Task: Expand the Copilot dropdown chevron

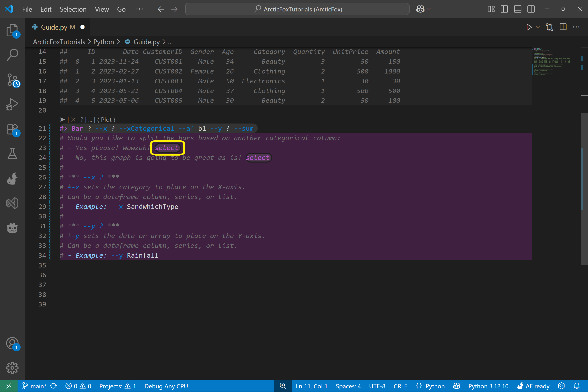Action: tap(429, 9)
